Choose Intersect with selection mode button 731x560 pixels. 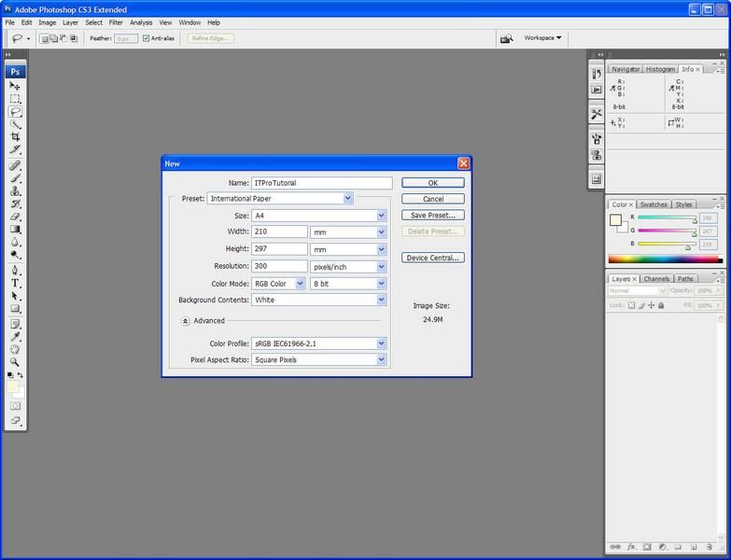click(74, 38)
